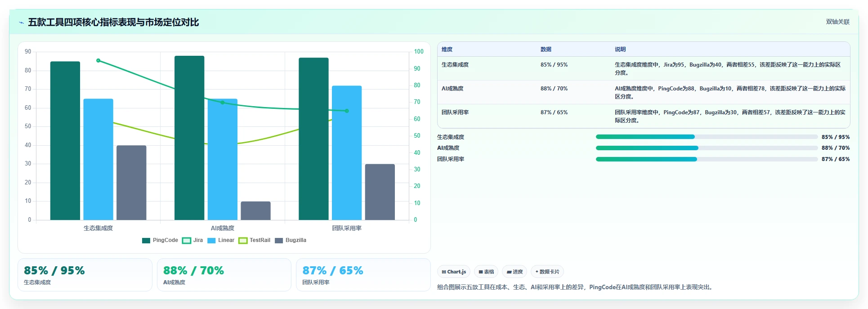The image size is (868, 309).
Task: Click the Jira line point above 生态集成度
Action: point(98,61)
